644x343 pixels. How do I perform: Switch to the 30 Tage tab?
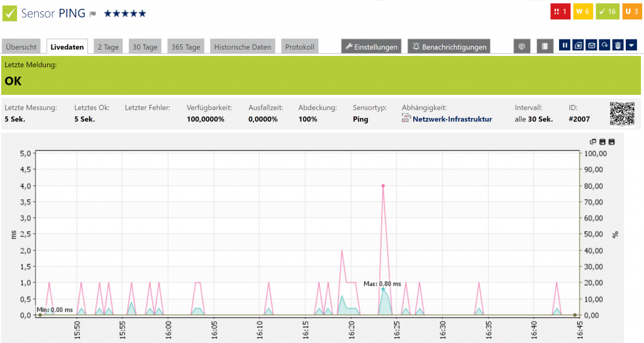pos(145,47)
